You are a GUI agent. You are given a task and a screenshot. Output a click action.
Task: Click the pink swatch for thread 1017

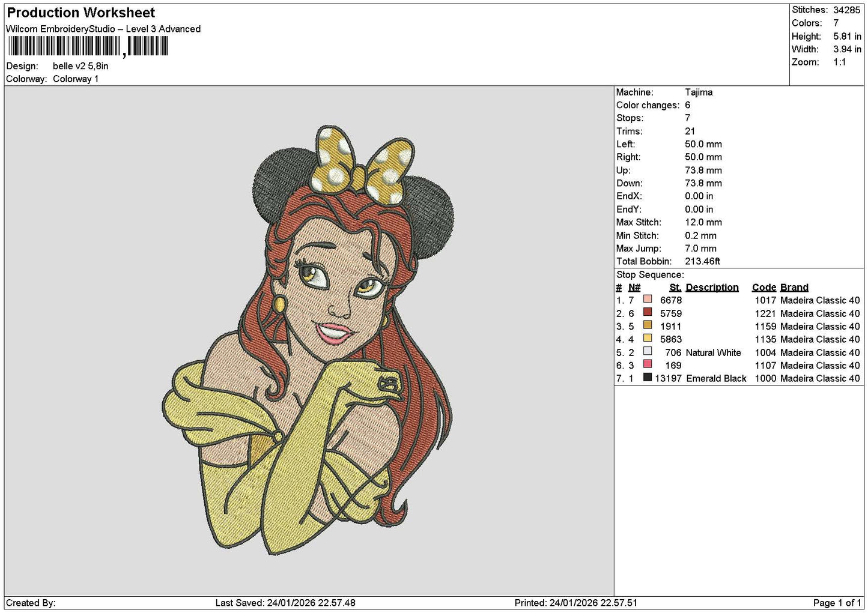648,299
